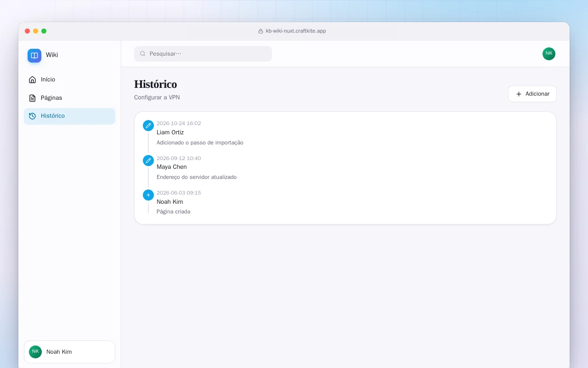Click the Wiki book logo icon
The image size is (588, 368).
coord(34,56)
